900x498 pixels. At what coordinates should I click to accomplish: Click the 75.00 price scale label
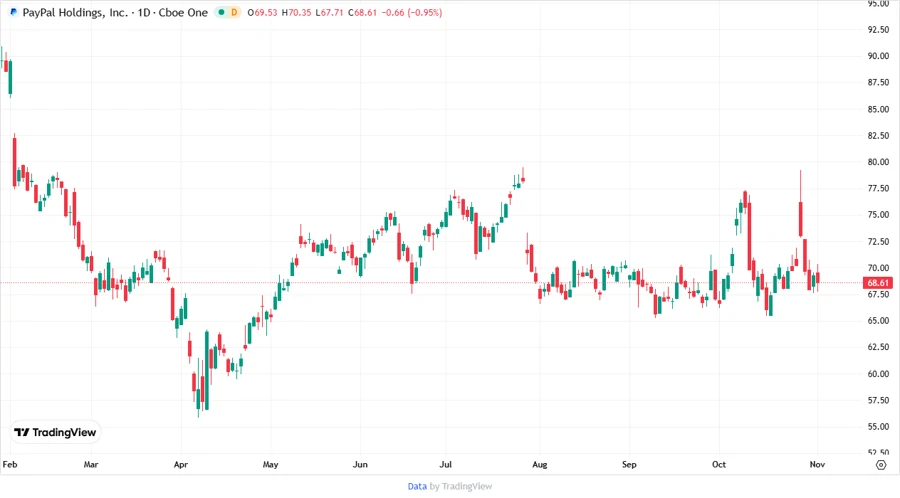click(x=878, y=215)
